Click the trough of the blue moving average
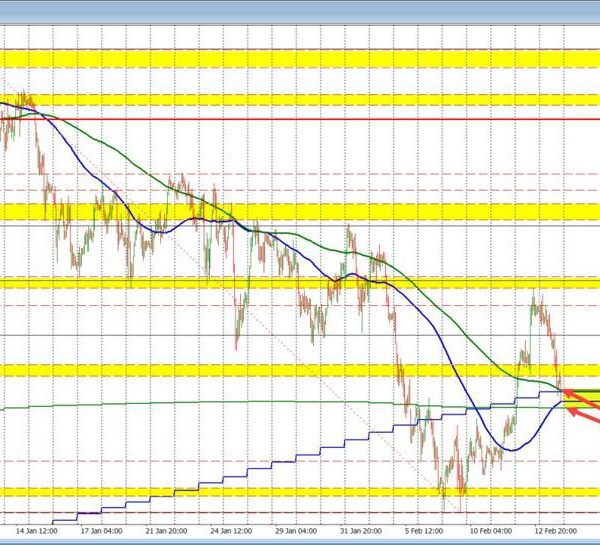Image resolution: width=600 pixels, height=545 pixels. coord(510,449)
